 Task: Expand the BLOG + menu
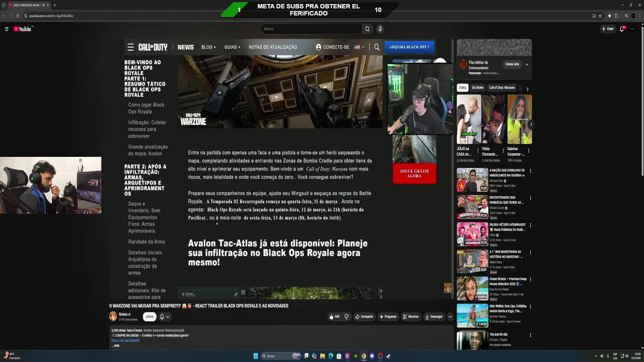click(208, 47)
